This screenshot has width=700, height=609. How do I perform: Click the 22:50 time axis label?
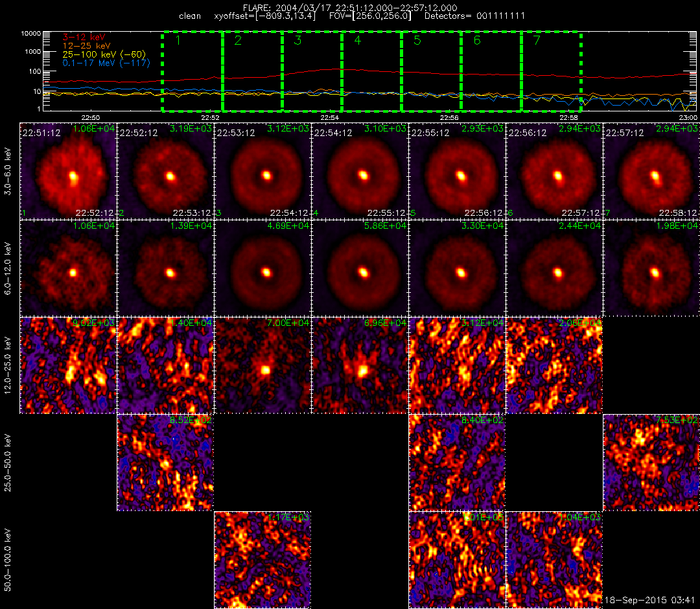tap(91, 117)
